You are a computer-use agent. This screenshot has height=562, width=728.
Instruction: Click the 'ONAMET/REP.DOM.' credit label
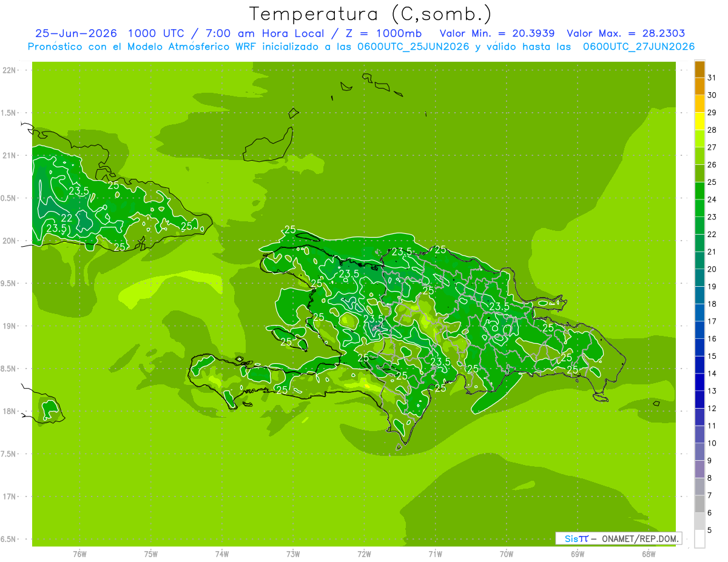click(x=641, y=538)
